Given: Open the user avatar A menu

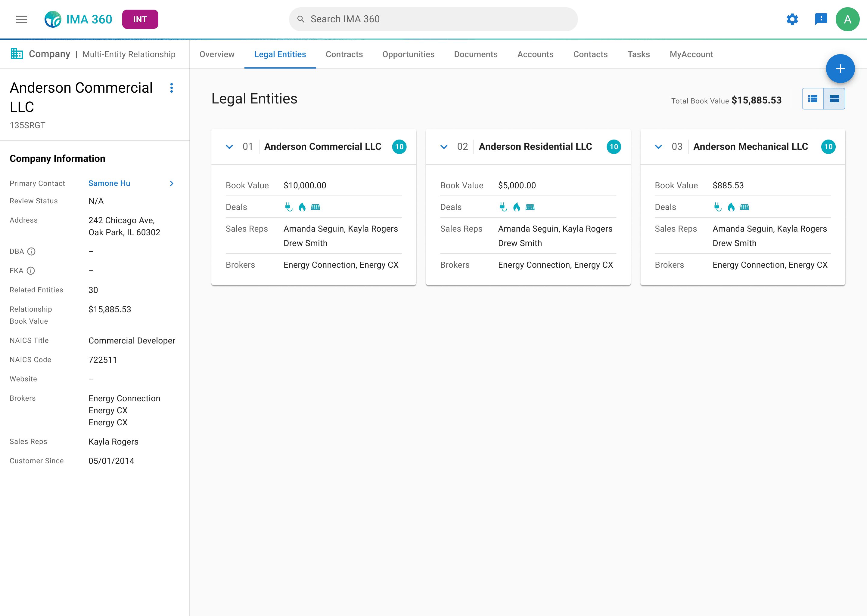Looking at the screenshot, I should [x=847, y=19].
